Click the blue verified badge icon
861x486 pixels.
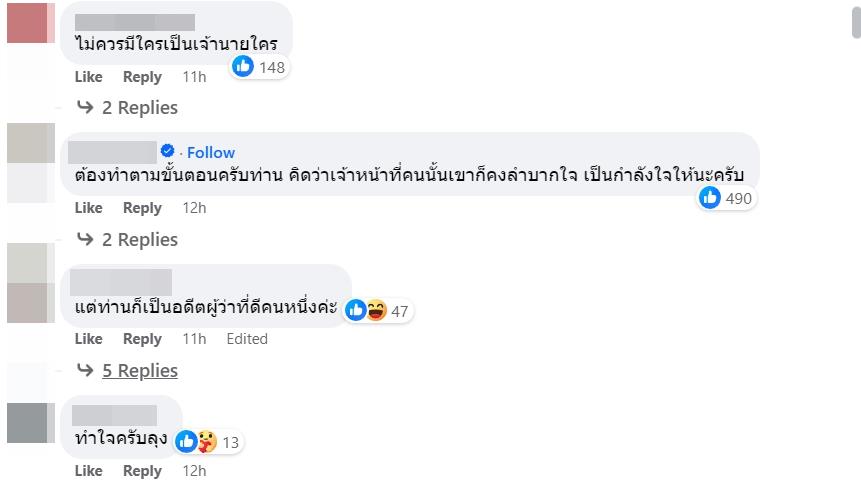click(x=169, y=152)
